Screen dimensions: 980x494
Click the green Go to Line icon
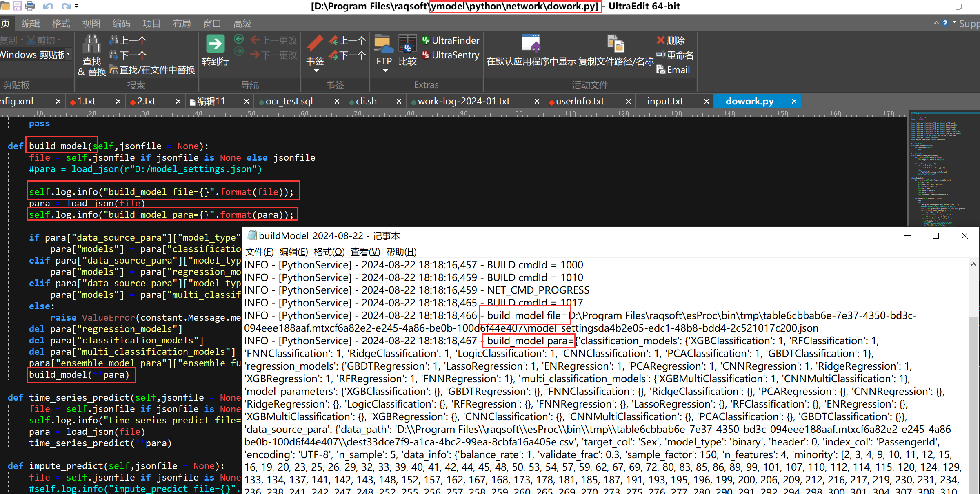coord(215,44)
